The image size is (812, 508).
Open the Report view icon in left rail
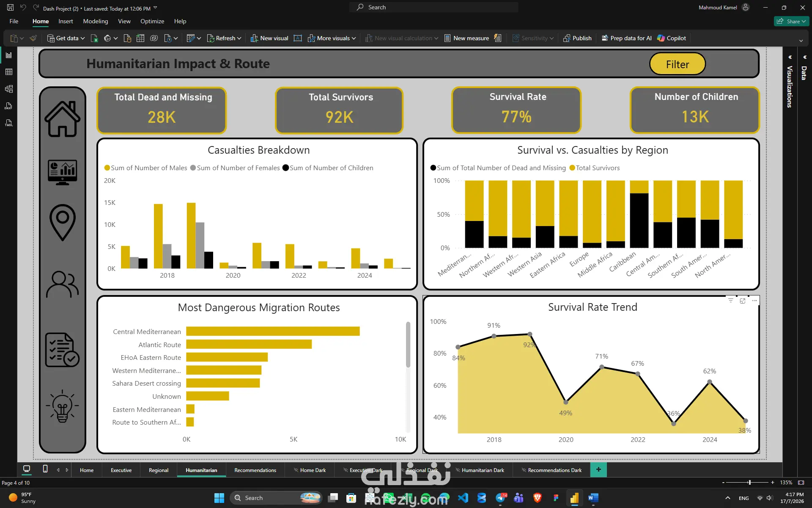(9, 55)
